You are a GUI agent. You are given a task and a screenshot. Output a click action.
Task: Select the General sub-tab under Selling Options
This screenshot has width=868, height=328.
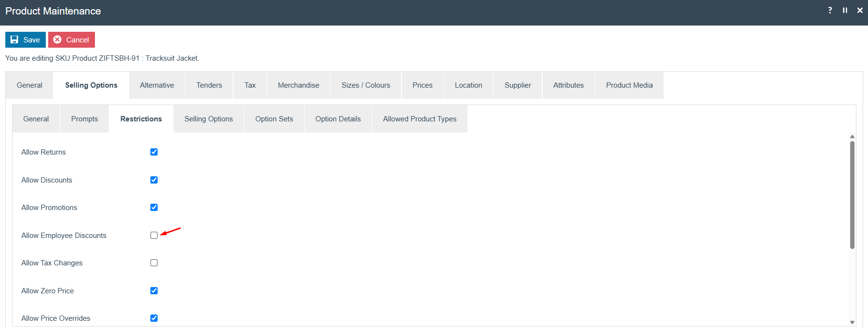pos(36,119)
